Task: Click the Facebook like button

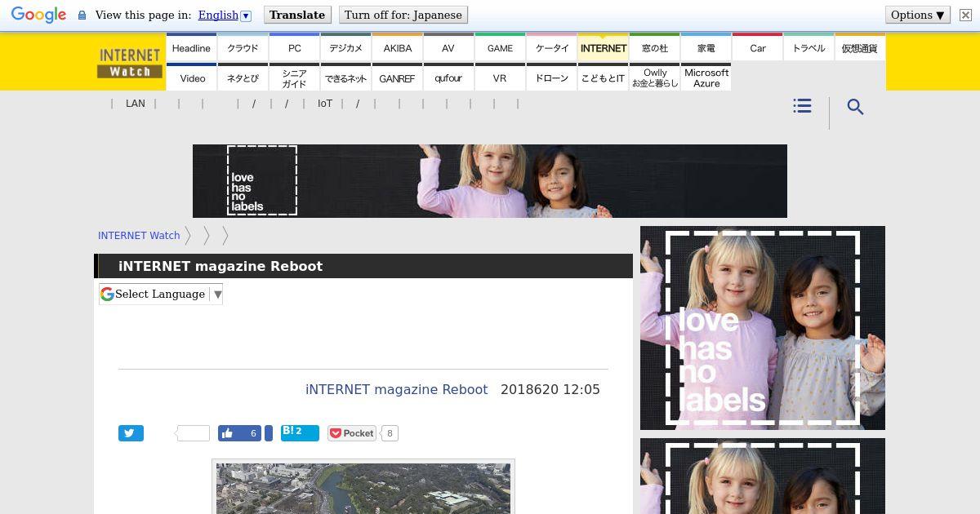Action: point(239,433)
